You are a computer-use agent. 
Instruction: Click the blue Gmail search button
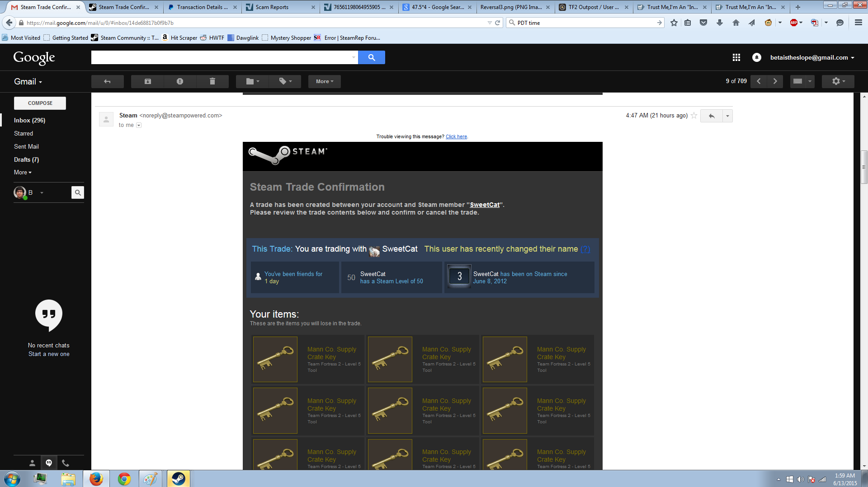tap(371, 57)
